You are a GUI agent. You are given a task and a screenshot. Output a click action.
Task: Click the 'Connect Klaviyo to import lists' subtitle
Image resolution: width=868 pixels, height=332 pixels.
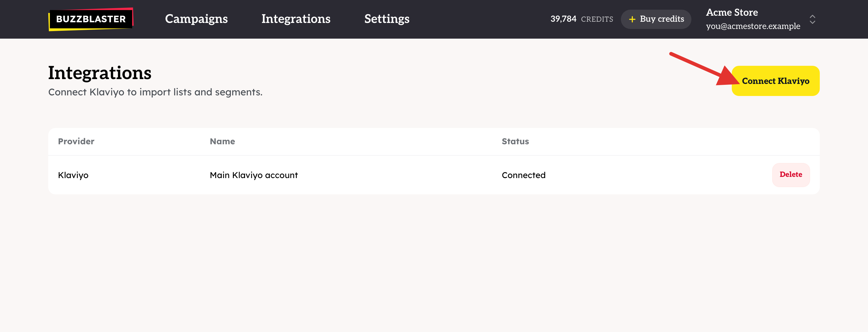(155, 92)
